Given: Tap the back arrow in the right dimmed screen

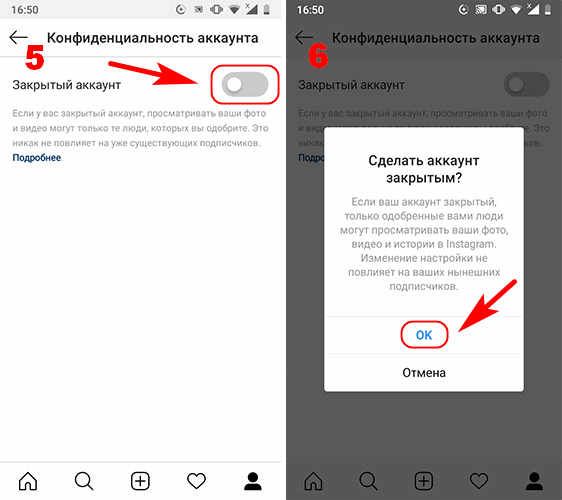Looking at the screenshot, I should [304, 37].
